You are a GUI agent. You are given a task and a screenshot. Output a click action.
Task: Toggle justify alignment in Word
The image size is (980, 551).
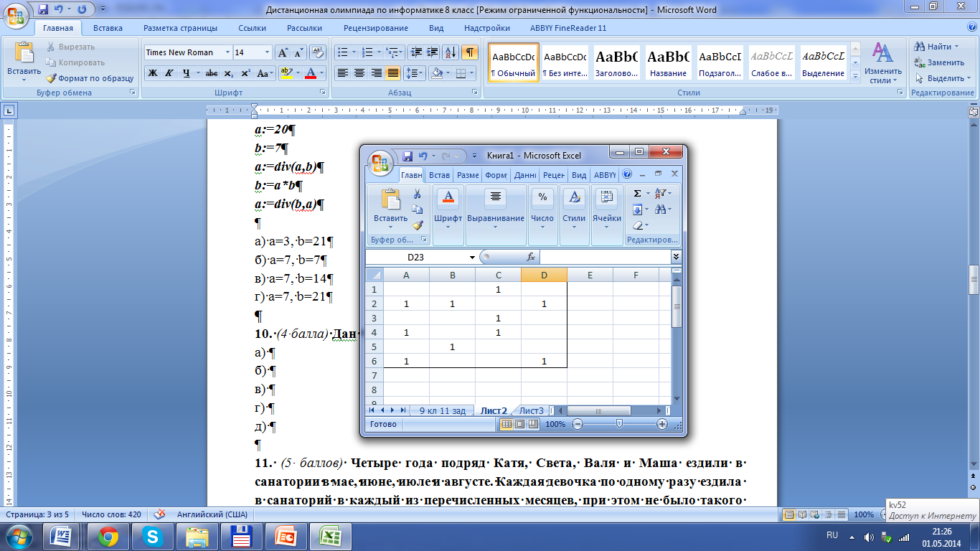coord(393,73)
